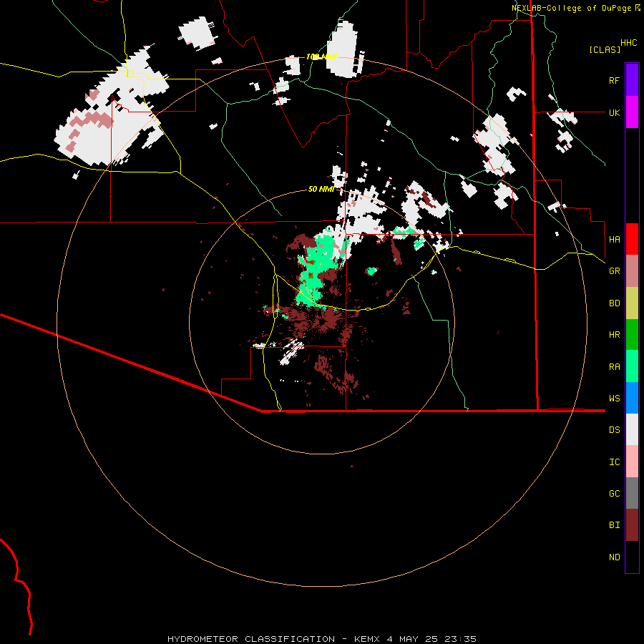
Task: Select the BD big drops legend color
Action: pyautogui.click(x=632, y=303)
